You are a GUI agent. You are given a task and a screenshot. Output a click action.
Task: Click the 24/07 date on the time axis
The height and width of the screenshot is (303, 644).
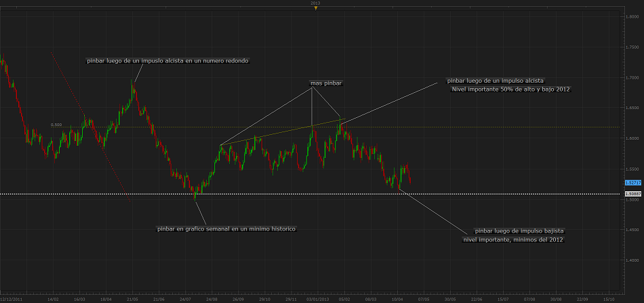click(x=186, y=298)
